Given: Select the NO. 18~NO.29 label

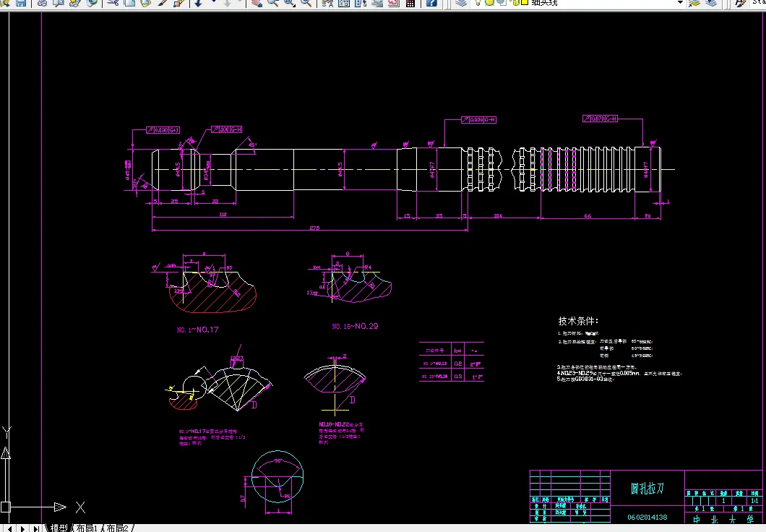Looking at the screenshot, I should click(x=355, y=326).
